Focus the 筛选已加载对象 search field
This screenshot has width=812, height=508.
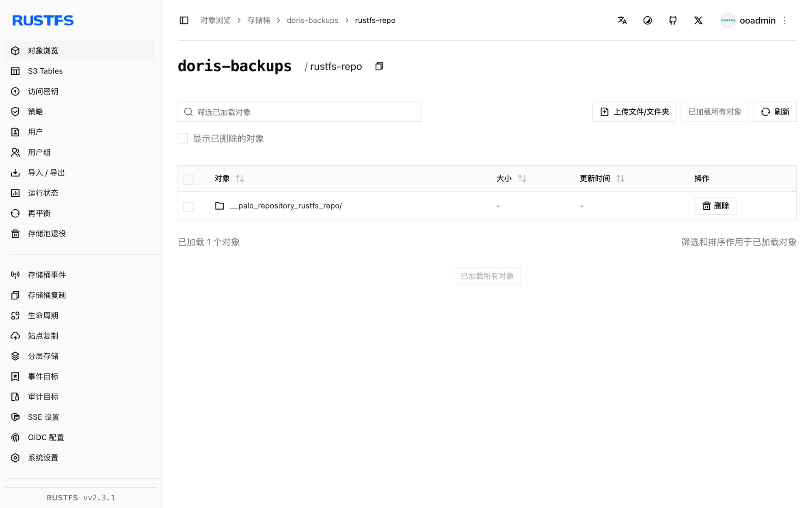click(x=299, y=112)
